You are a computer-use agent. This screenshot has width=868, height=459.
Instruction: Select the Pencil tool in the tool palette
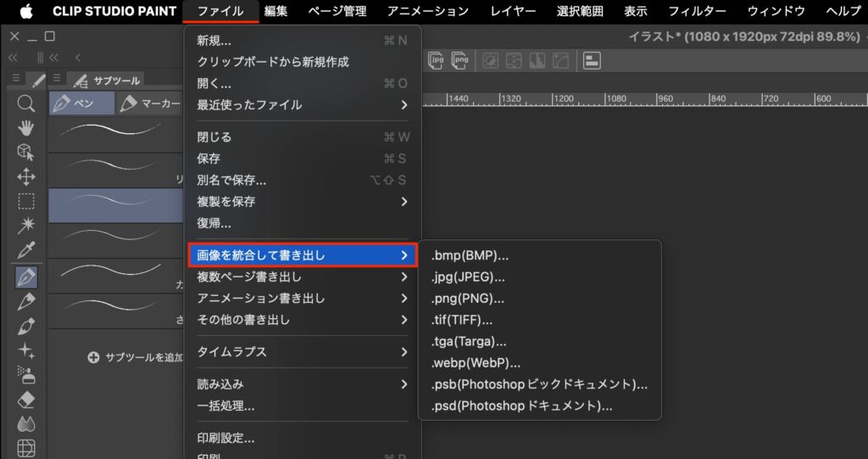click(26, 301)
